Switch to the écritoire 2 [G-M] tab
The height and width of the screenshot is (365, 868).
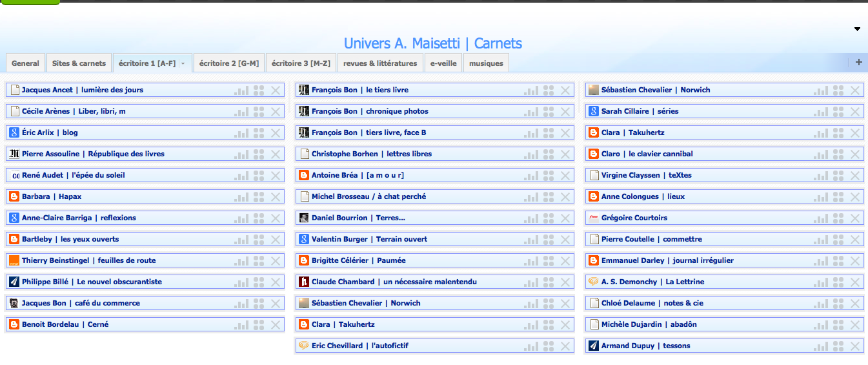pyautogui.click(x=229, y=63)
